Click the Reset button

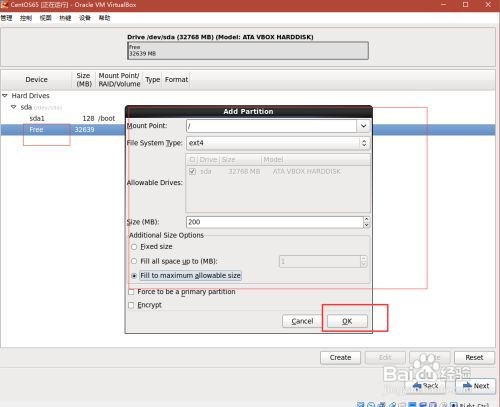click(474, 357)
